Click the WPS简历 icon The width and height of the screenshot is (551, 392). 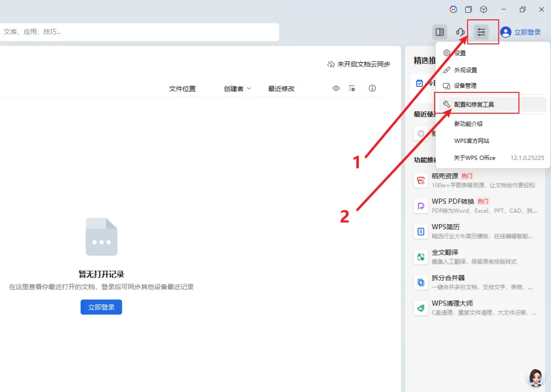[420, 232]
